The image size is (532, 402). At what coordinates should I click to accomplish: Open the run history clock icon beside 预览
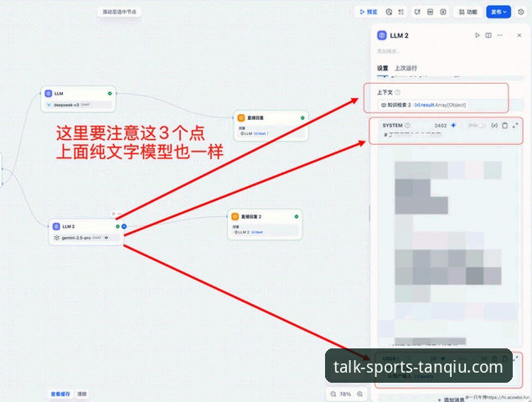point(389,12)
